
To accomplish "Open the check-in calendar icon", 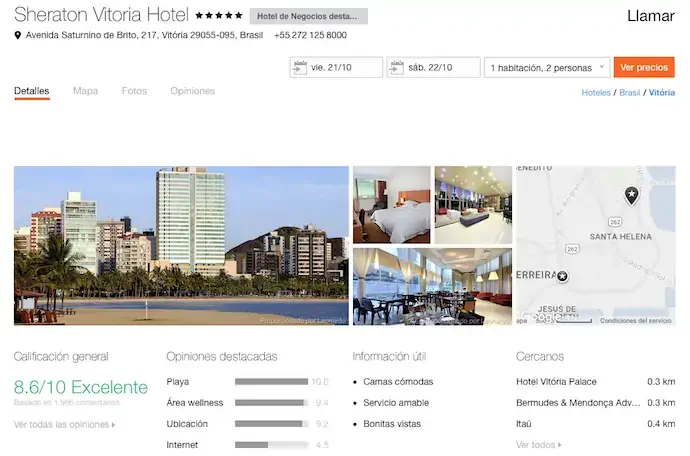I will [300, 67].
